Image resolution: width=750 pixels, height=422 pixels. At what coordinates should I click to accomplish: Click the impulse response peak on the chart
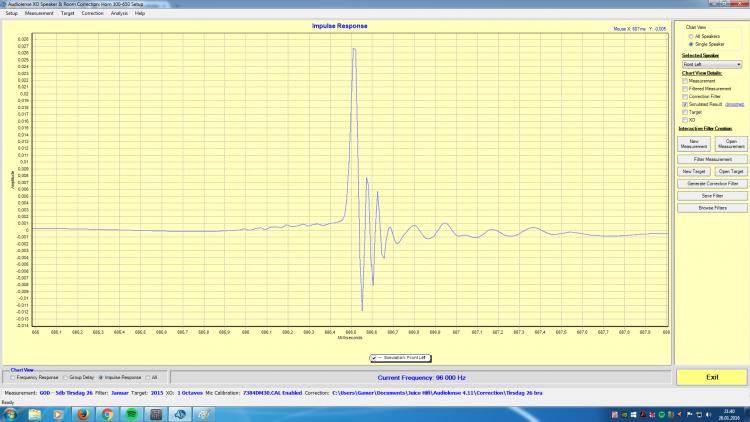354,49
